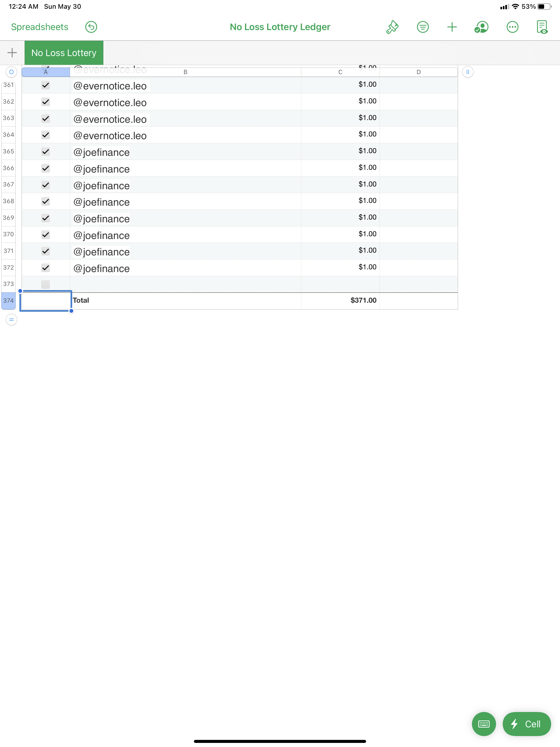Open the Collaborate icon
Screen dimensions: 560x747
(x=481, y=27)
